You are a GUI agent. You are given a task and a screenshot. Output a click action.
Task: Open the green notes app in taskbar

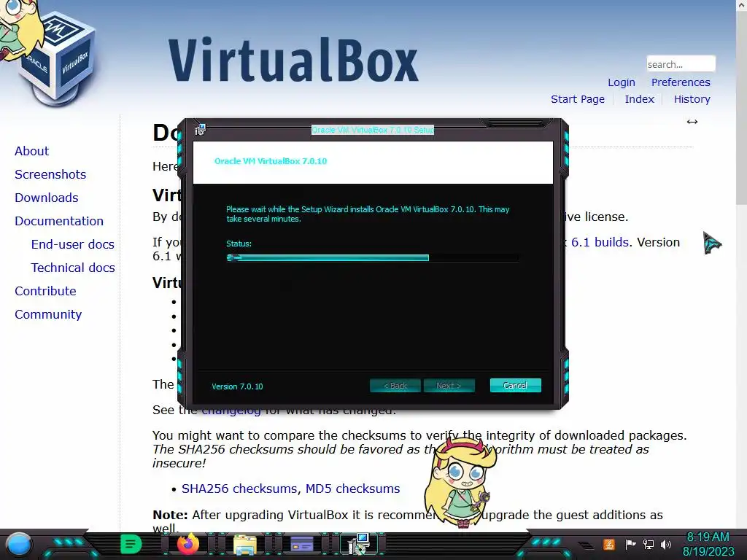click(x=131, y=544)
